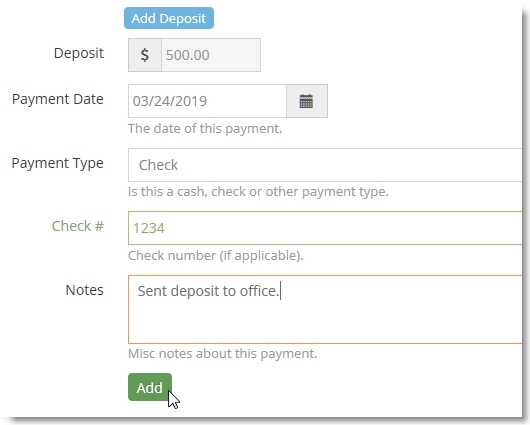Click 'Check number (if applicable).' help text
Image resolution: width=530 pixels, height=425 pixels.
216,256
